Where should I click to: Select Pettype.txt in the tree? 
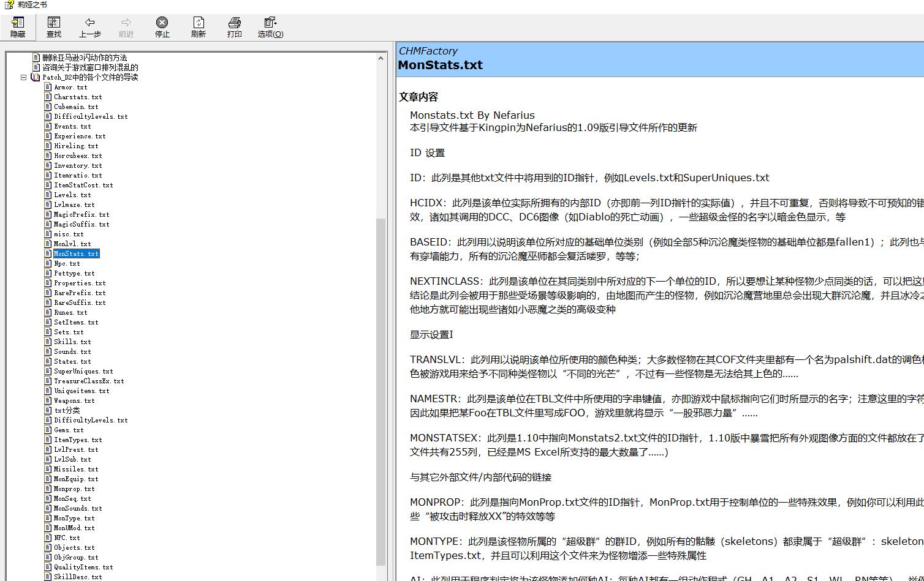pyautogui.click(x=74, y=273)
